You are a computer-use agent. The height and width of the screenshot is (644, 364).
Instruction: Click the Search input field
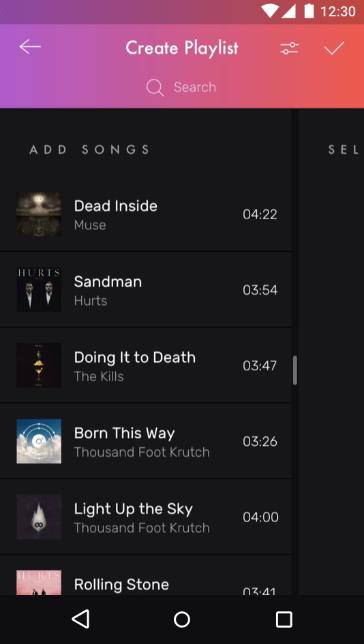click(x=182, y=88)
